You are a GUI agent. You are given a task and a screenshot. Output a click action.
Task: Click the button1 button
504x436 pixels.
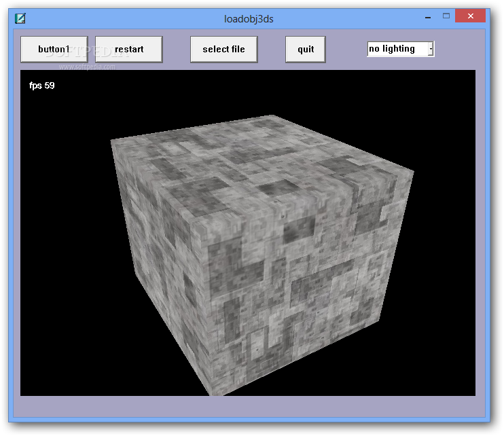coord(54,49)
